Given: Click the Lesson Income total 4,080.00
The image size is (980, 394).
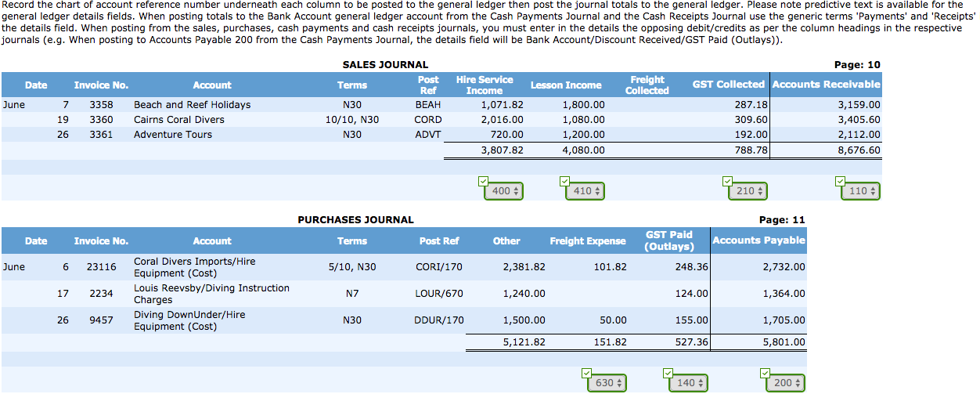Looking at the screenshot, I should point(583,150).
